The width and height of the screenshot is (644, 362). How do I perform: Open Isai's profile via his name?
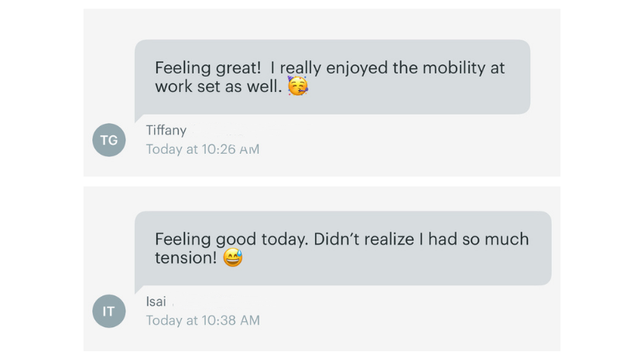pos(156,302)
